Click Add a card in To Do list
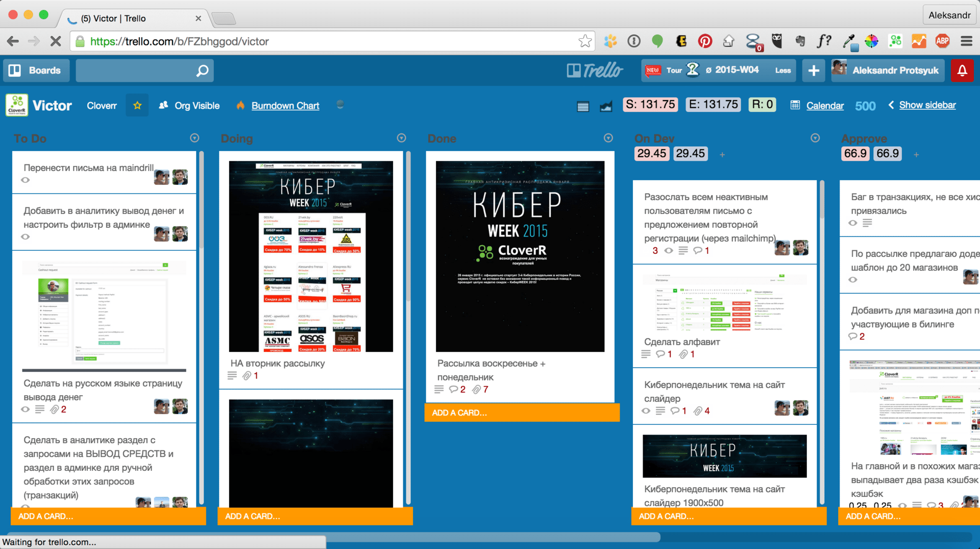 (x=108, y=516)
